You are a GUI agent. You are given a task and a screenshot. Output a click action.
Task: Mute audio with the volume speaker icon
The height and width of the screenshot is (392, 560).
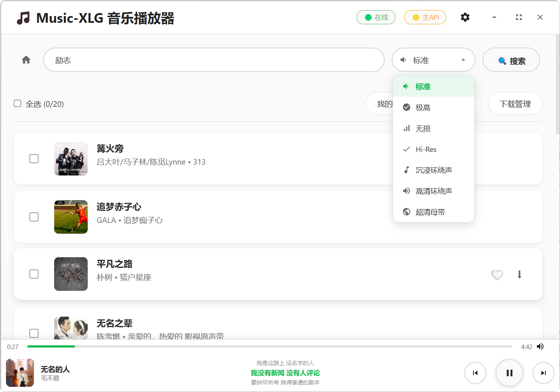540,346
